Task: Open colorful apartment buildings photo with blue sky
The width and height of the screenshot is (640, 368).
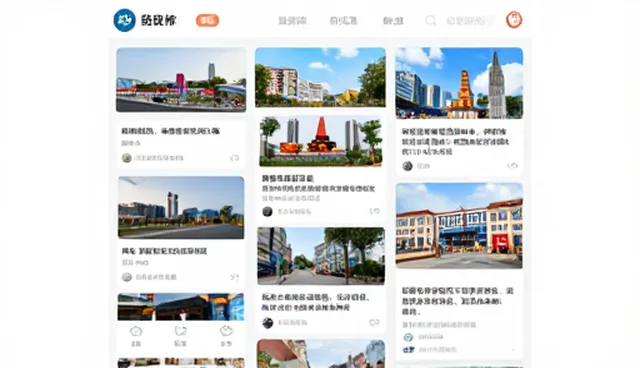Action: point(320,77)
